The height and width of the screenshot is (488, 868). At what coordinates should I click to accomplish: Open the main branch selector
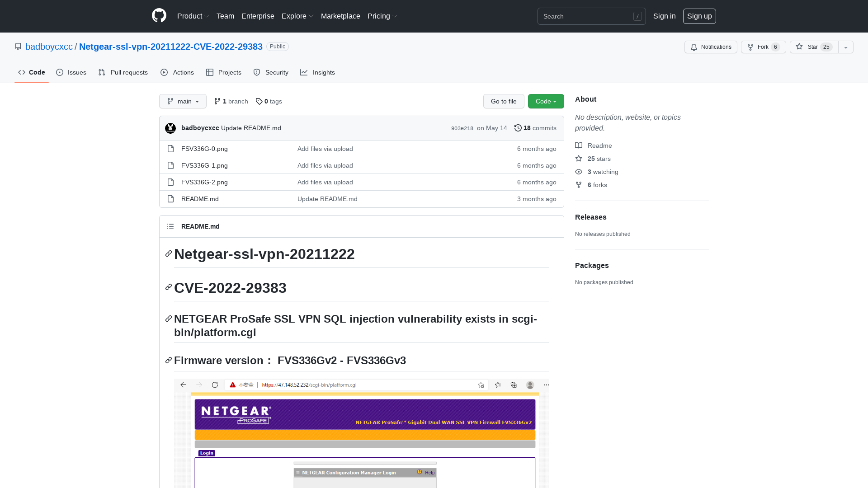pyautogui.click(x=183, y=101)
